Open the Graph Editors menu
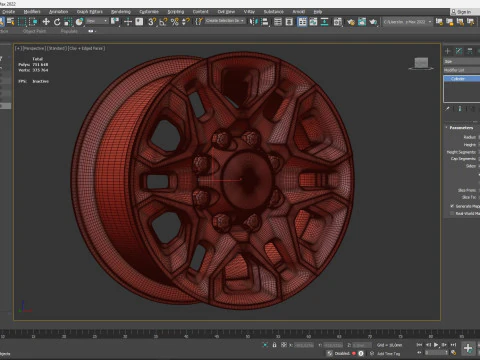Screen dimensions: 480x360 click(90, 12)
